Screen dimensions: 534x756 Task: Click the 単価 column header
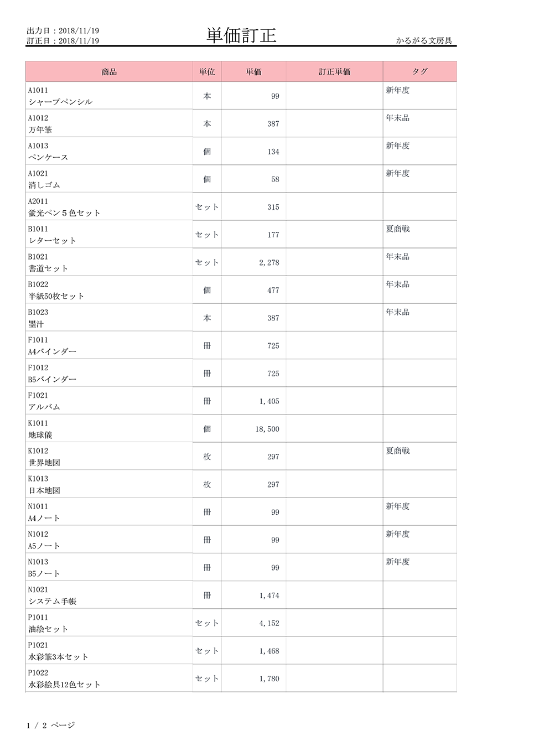point(253,71)
